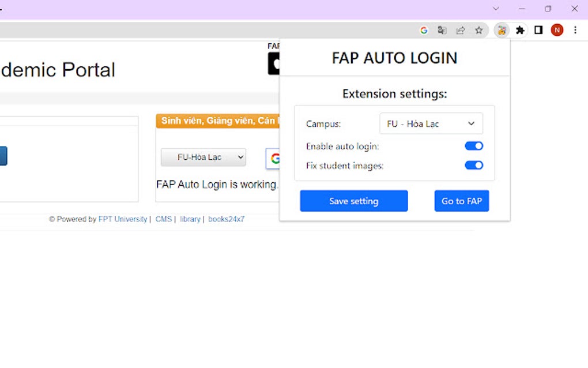This screenshot has width=588, height=368.
Task: Turn off Fix student images toggle
Action: click(473, 165)
